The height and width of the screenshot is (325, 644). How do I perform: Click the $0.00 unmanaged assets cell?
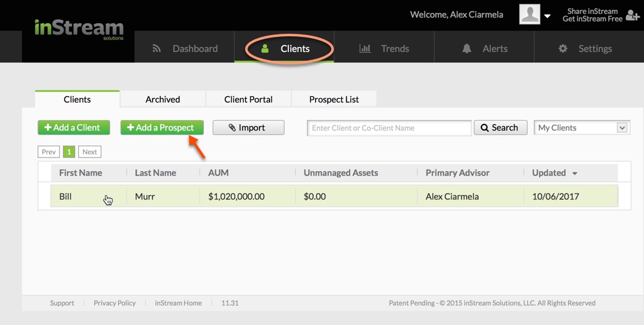tap(314, 196)
